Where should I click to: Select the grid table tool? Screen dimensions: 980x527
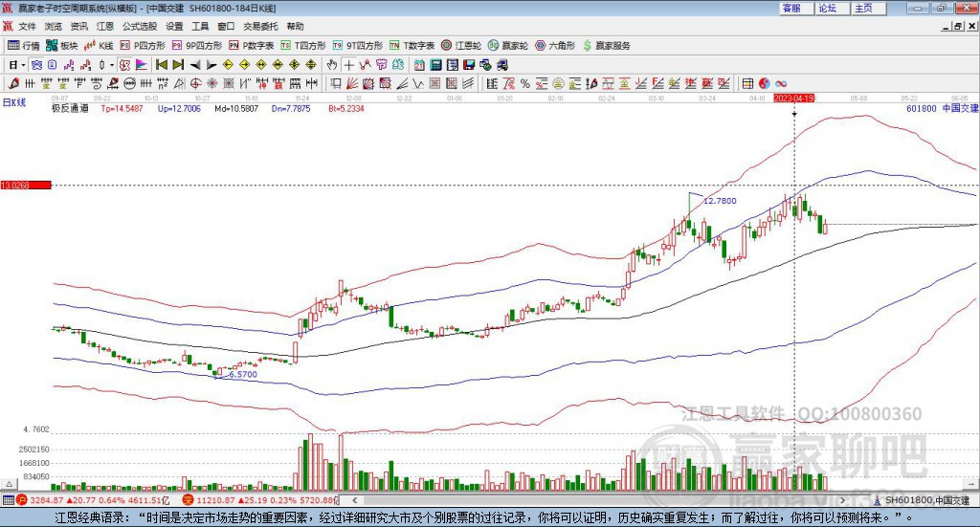pos(747,83)
